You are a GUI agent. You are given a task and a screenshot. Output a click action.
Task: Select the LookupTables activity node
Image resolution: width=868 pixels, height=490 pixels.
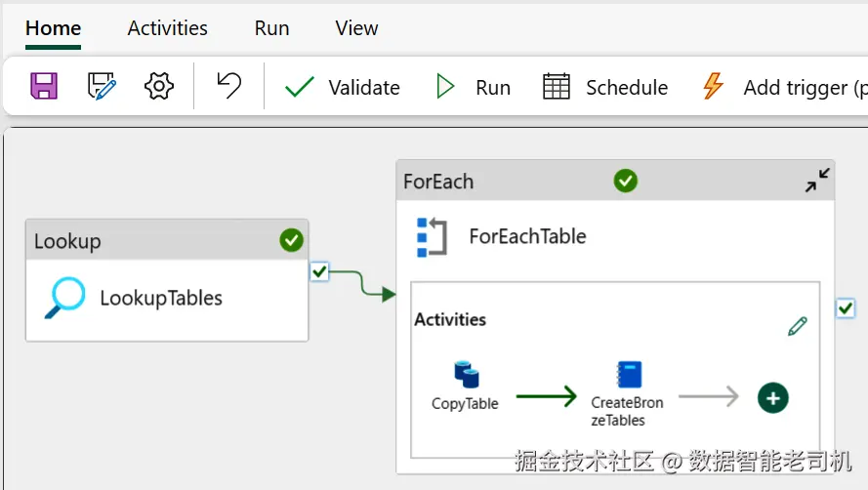(161, 298)
